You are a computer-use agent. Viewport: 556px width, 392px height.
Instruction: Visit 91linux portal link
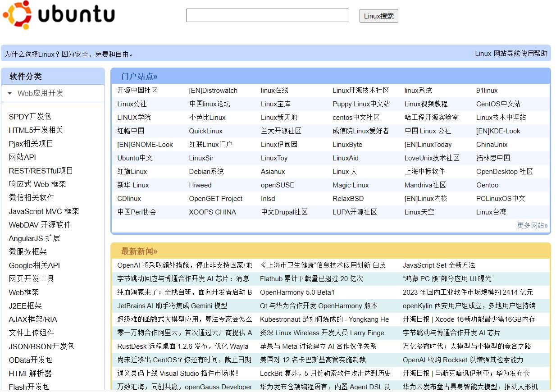[x=487, y=91]
